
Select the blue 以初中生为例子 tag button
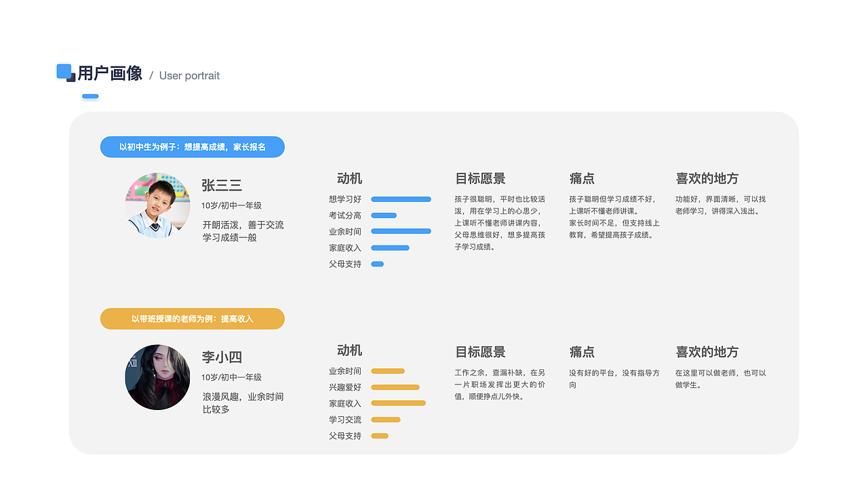[x=193, y=147]
